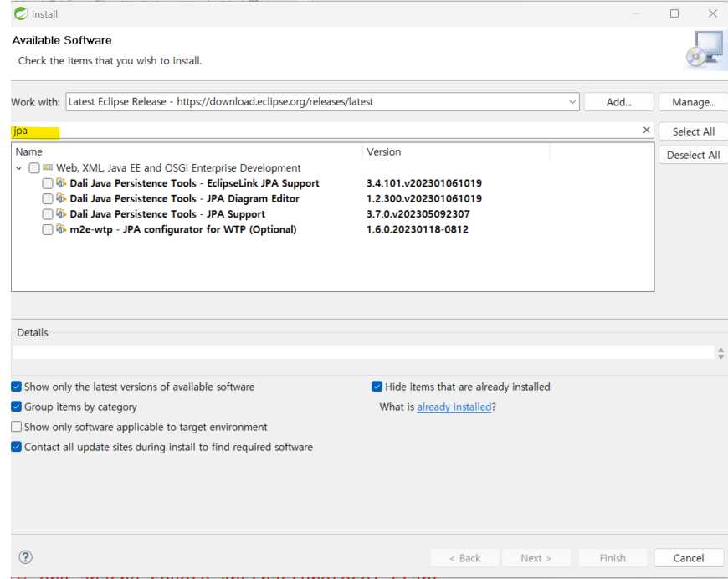Click the Details description text area

click(363, 352)
